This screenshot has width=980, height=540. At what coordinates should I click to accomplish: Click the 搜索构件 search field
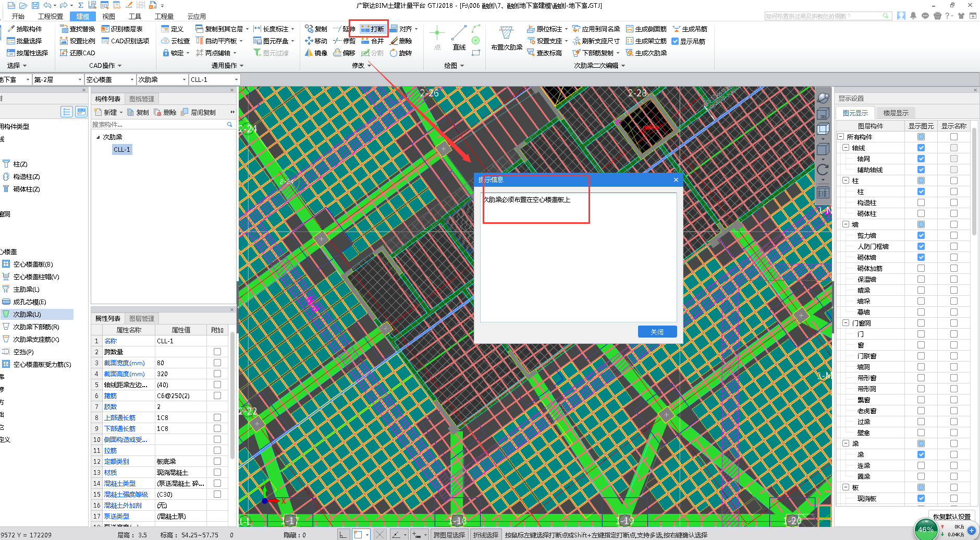160,125
